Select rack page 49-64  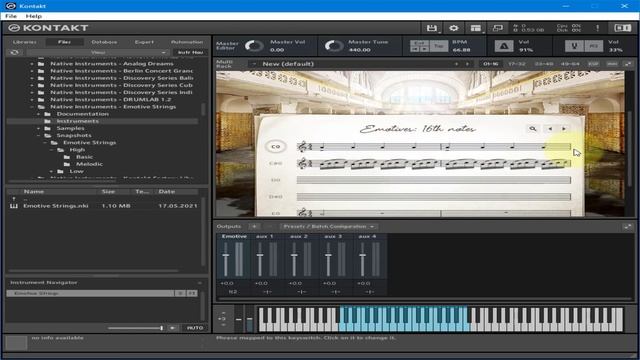tap(570, 64)
